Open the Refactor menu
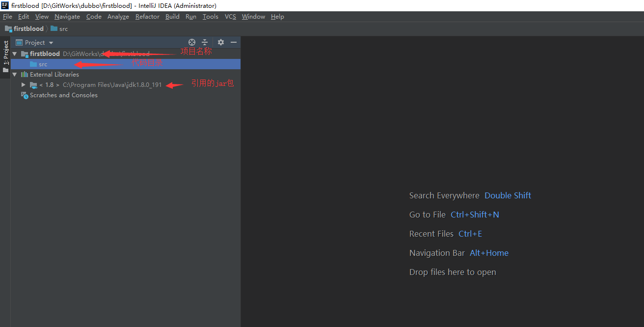The image size is (644, 327). coord(147,16)
